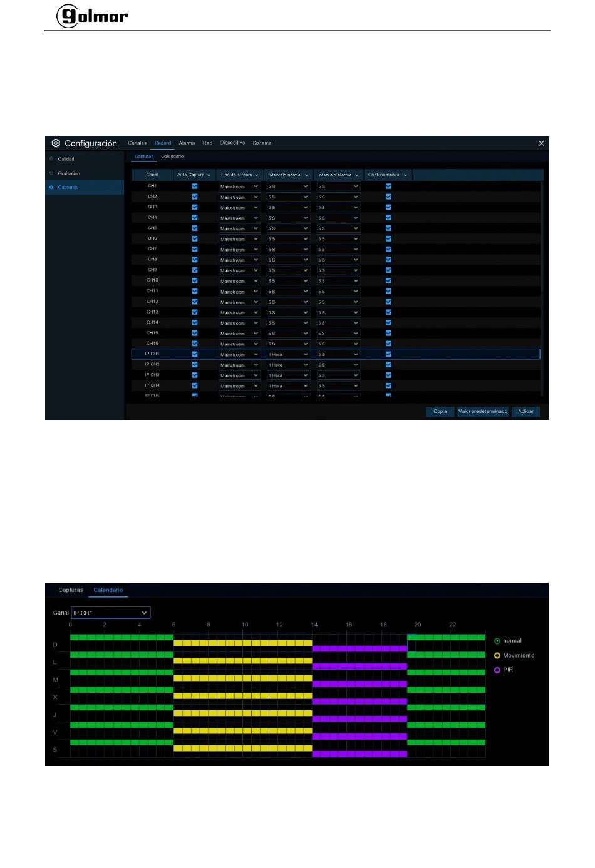
Task: Select the lower Calendario tab
Action: pos(108,590)
